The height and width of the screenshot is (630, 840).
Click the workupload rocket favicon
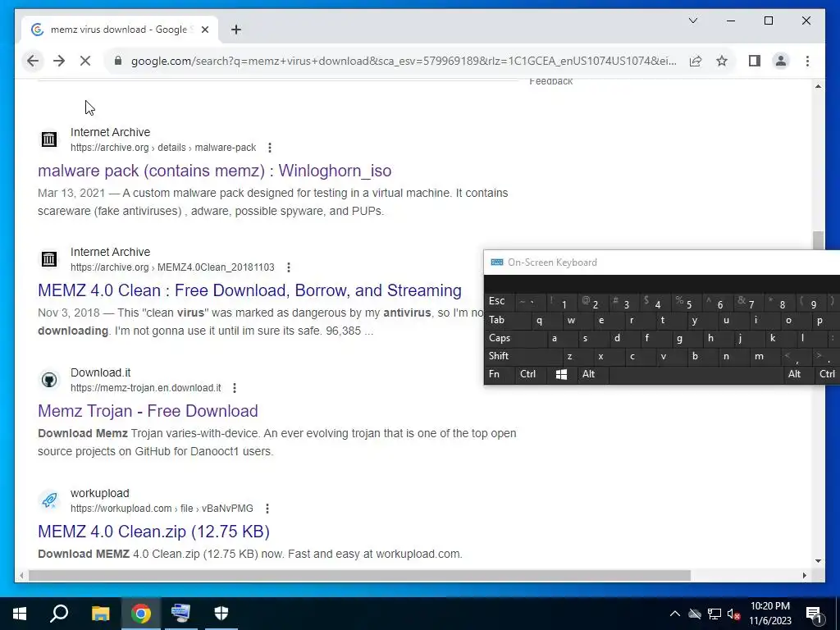click(48, 500)
